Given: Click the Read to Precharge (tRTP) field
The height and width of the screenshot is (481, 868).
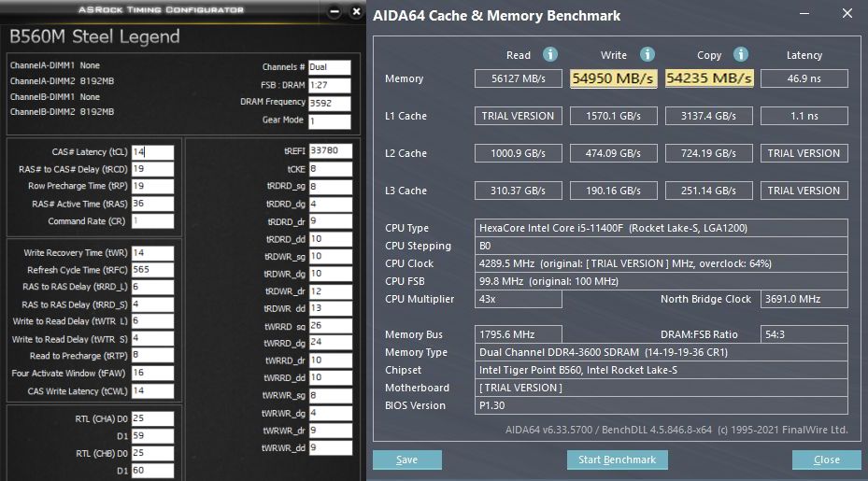Looking at the screenshot, I should coord(152,356).
